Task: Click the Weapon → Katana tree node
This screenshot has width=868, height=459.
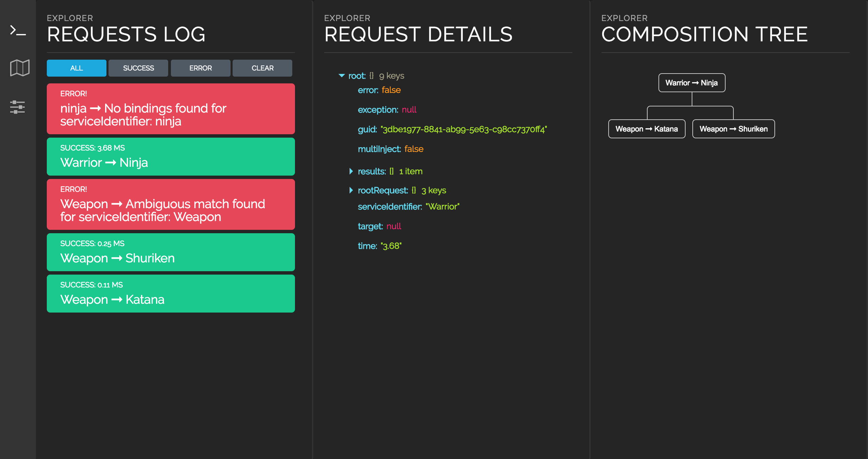Action: (x=647, y=129)
